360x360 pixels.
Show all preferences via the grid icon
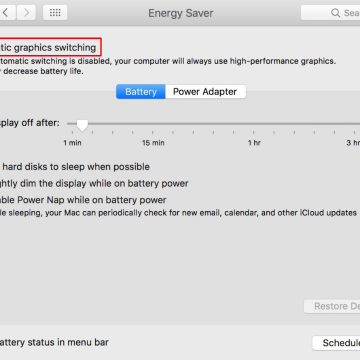(55, 13)
